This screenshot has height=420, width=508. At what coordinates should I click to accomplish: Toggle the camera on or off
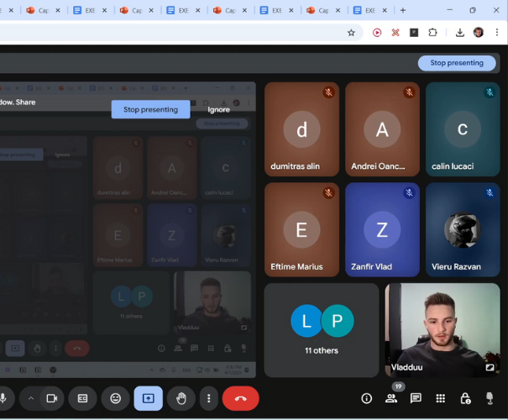(51, 398)
